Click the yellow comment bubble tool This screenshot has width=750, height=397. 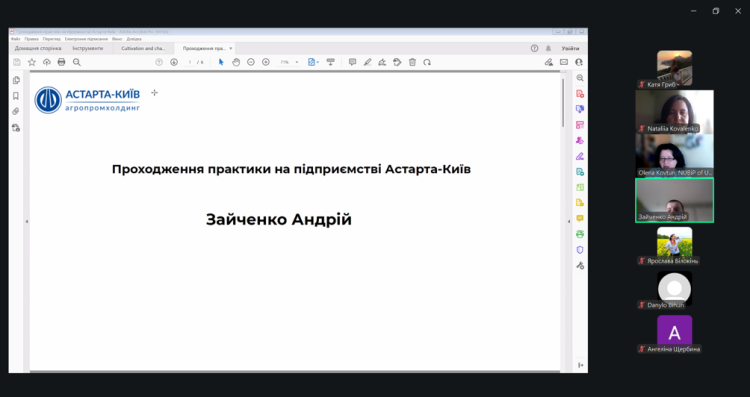[x=580, y=218]
